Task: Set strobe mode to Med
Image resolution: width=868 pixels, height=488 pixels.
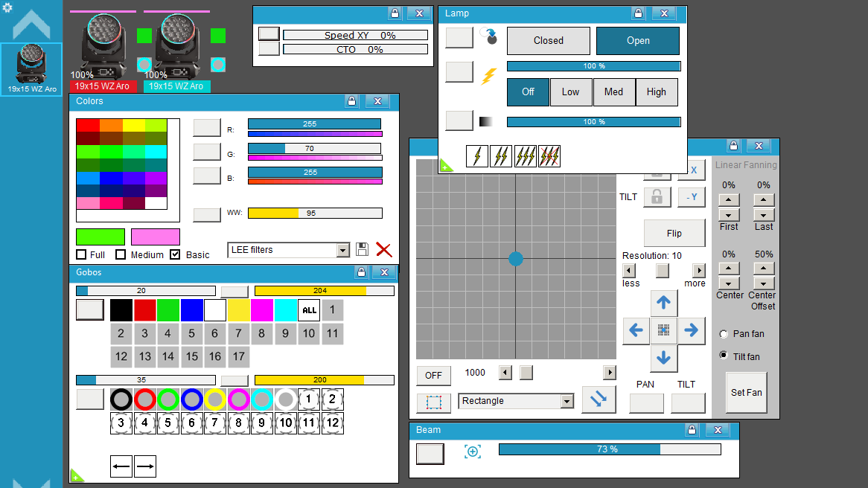Action: pyautogui.click(x=613, y=91)
